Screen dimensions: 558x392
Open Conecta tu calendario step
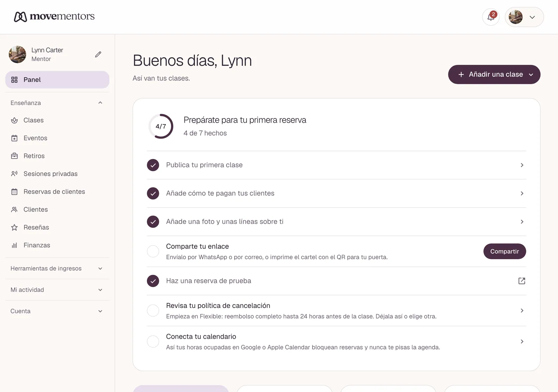(x=337, y=341)
